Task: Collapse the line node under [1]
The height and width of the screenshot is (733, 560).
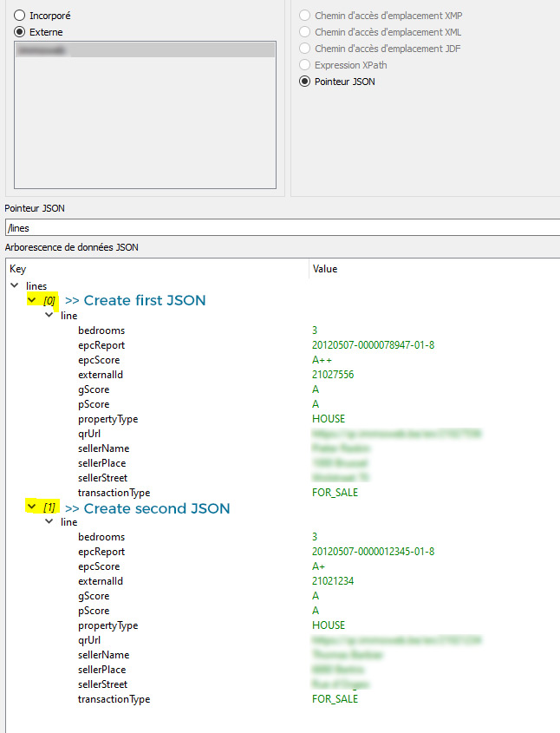Action: (x=49, y=522)
